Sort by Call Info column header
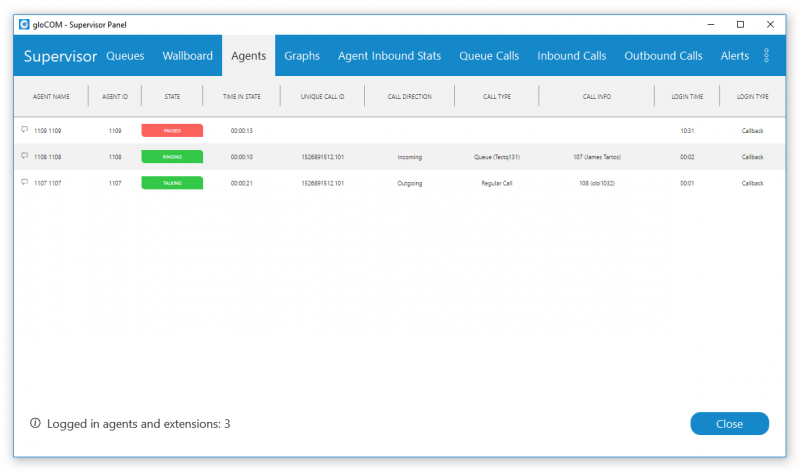This screenshot has height=475, width=800. (597, 96)
